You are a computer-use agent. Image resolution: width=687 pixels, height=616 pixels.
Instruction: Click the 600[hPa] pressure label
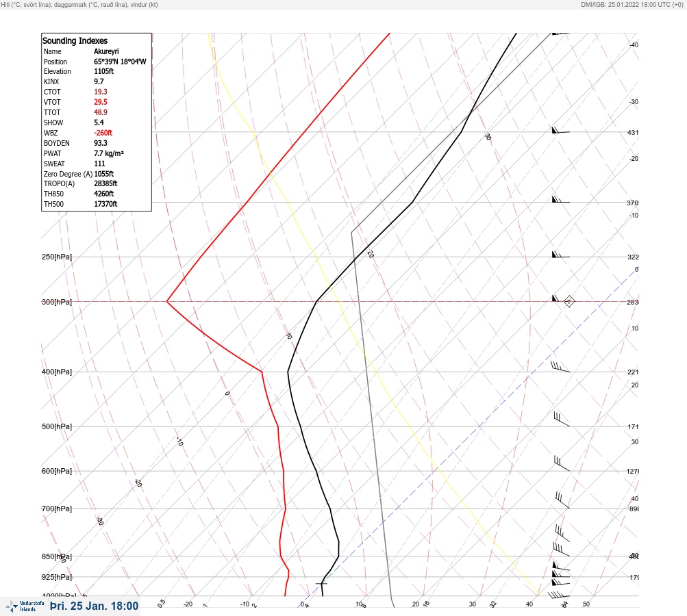pyautogui.click(x=57, y=471)
